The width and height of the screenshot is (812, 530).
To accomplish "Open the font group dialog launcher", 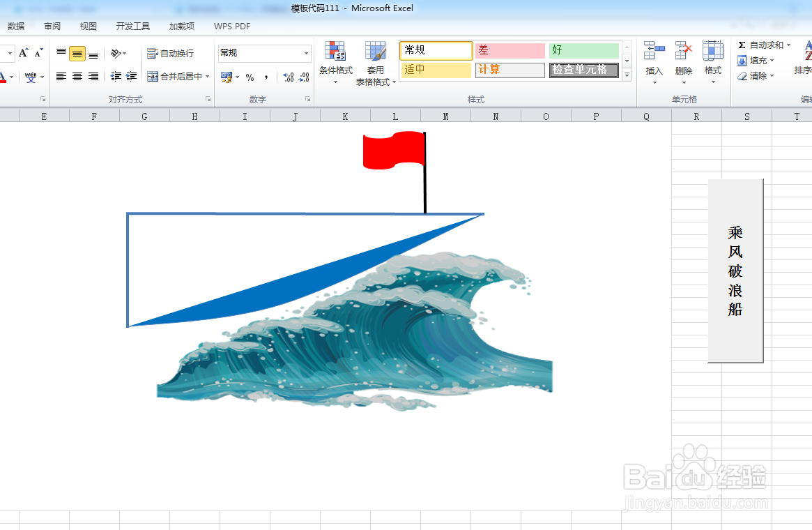I will coord(43,98).
